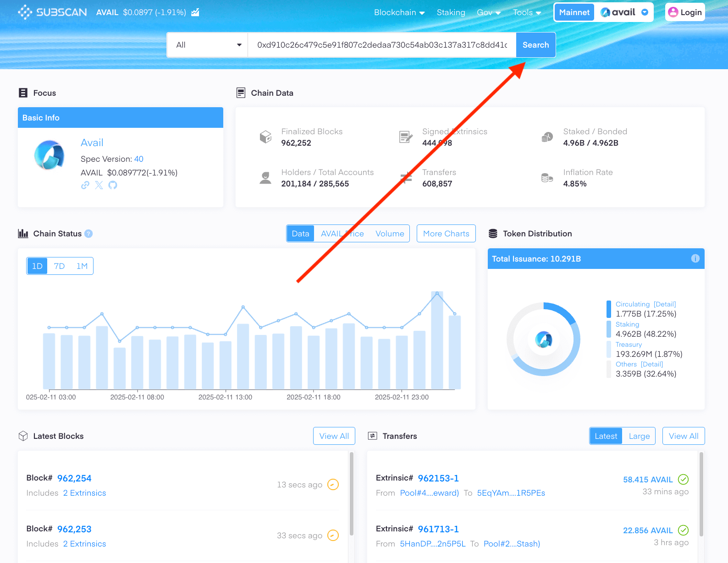Image resolution: width=728 pixels, height=563 pixels.
Task: Open the Avail website link icon
Action: point(85,185)
